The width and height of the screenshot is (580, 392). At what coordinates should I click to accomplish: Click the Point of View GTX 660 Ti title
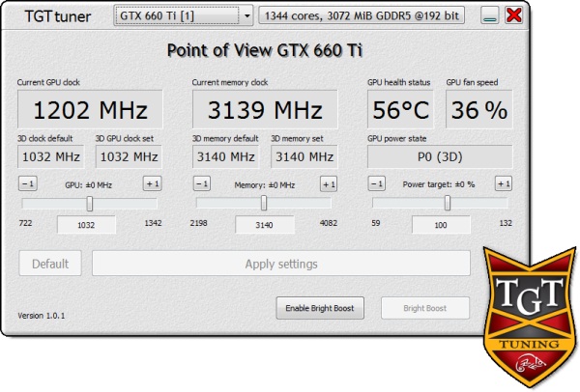pos(265,50)
